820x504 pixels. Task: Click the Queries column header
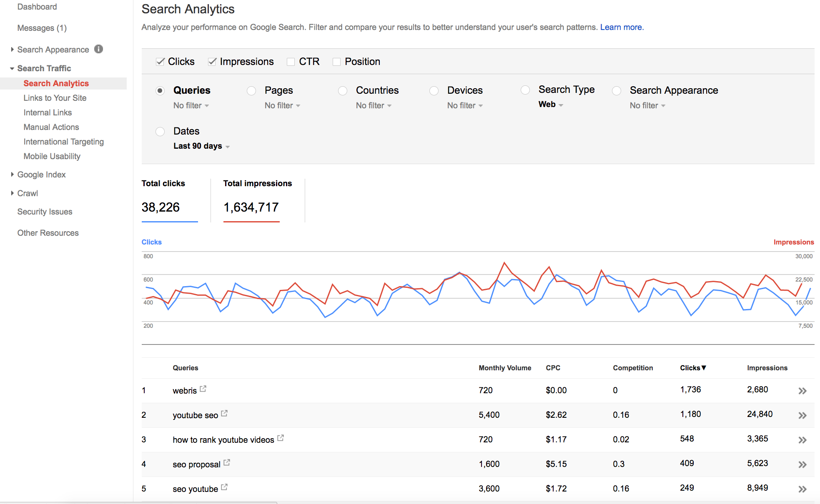186,368
